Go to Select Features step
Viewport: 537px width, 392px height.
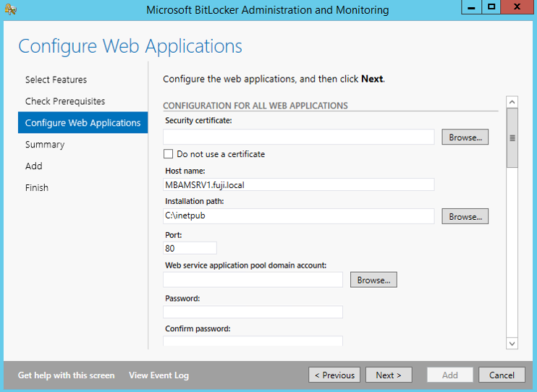(x=56, y=80)
